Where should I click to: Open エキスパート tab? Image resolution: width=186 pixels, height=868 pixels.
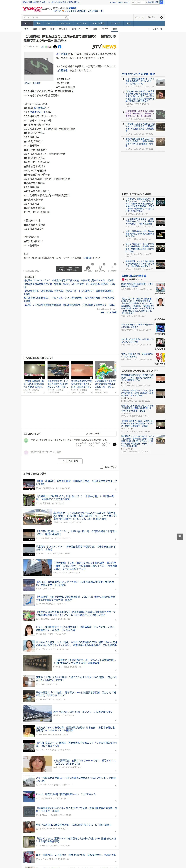[64, 24]
